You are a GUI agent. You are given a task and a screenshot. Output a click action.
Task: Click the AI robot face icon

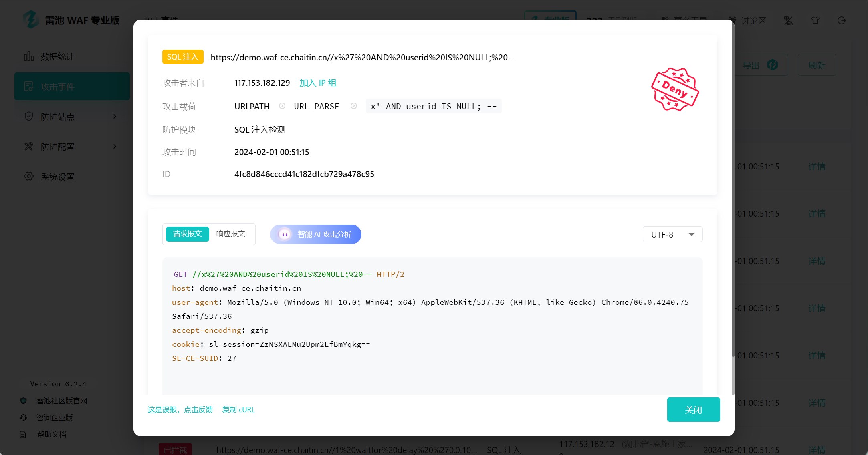coord(285,234)
